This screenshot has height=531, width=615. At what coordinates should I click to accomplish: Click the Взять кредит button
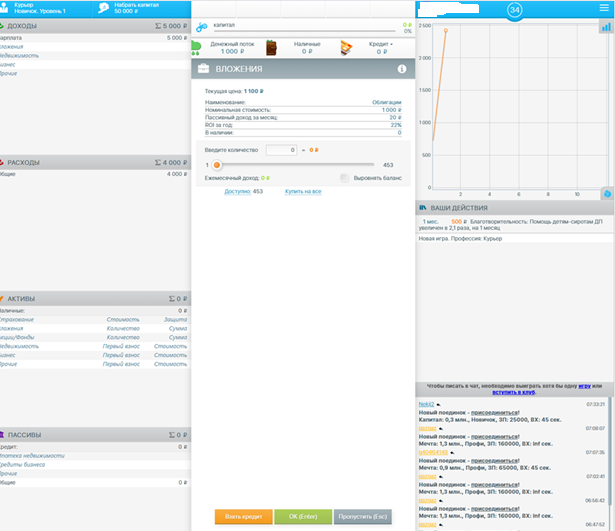(x=244, y=516)
